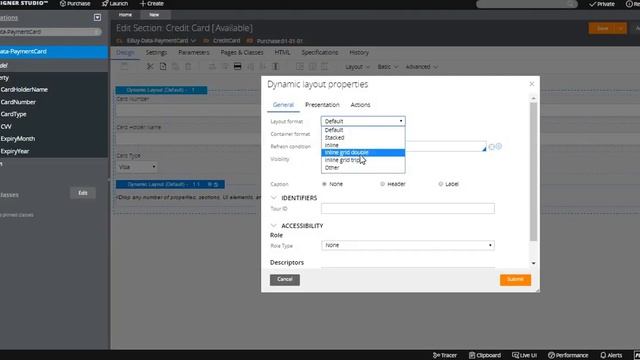This screenshot has height=360, width=640.
Task: Select the None caption radio button
Action: tap(324, 184)
